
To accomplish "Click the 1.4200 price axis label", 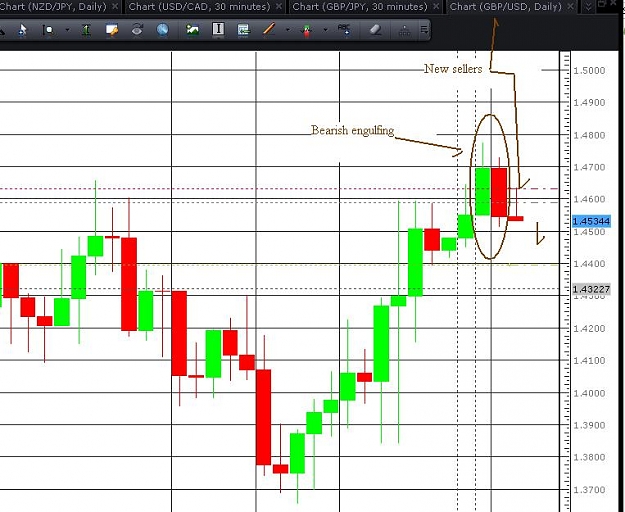I will click(589, 329).
